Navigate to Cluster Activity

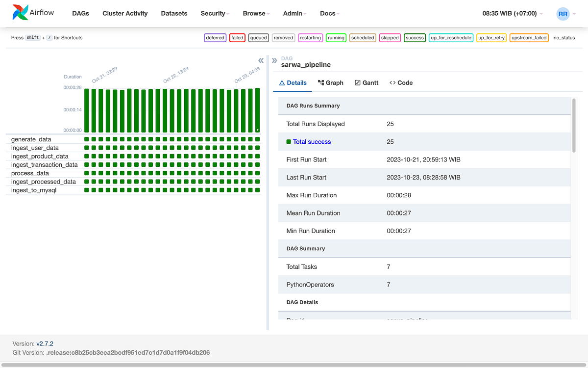point(125,14)
